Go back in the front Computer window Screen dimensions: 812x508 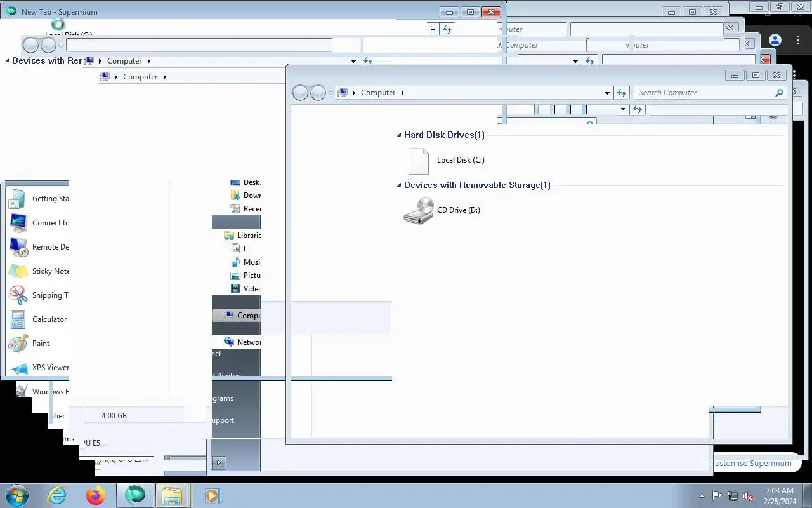[x=300, y=93]
